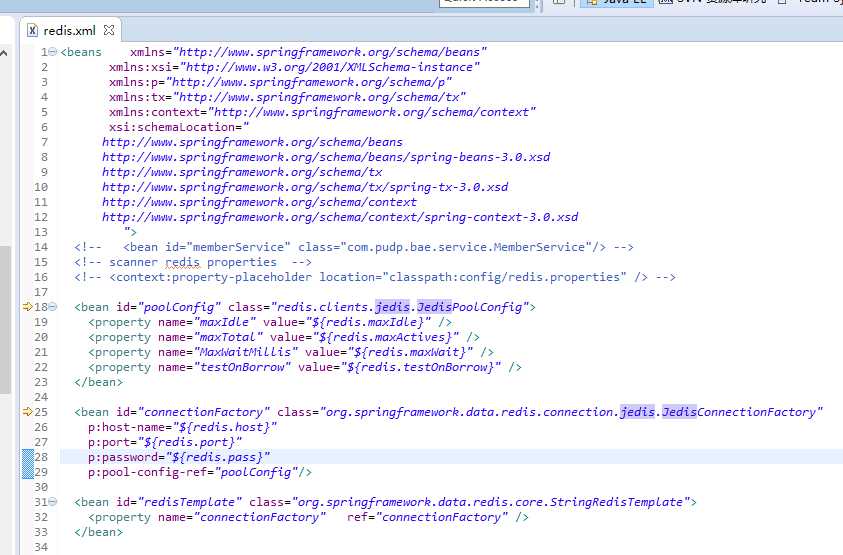Click the spring-tx-3.0.xsd URL on line 10
Image resolution: width=843 pixels, height=555 pixels.
pyautogui.click(x=305, y=187)
